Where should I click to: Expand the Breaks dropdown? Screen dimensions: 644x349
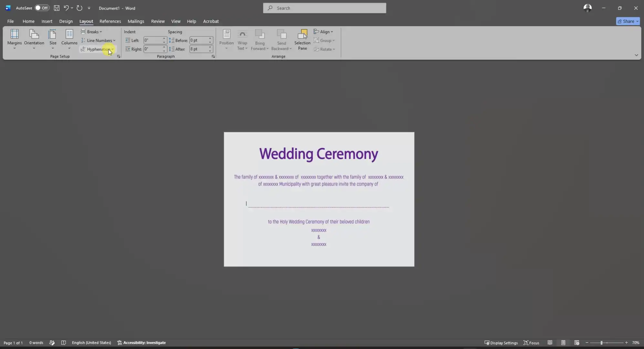click(x=91, y=32)
